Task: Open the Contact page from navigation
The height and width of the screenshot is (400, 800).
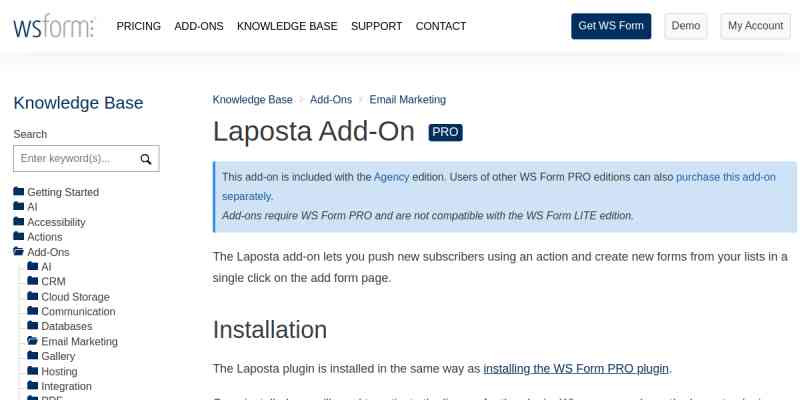Action: click(441, 26)
